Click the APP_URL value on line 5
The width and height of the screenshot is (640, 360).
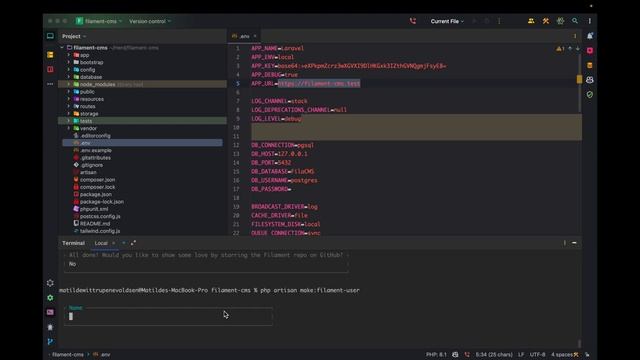[x=319, y=84]
